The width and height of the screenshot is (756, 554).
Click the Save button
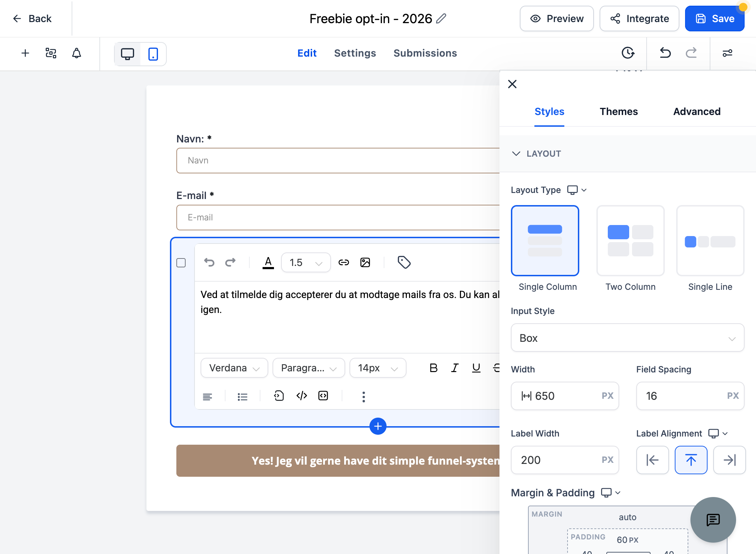(x=714, y=19)
